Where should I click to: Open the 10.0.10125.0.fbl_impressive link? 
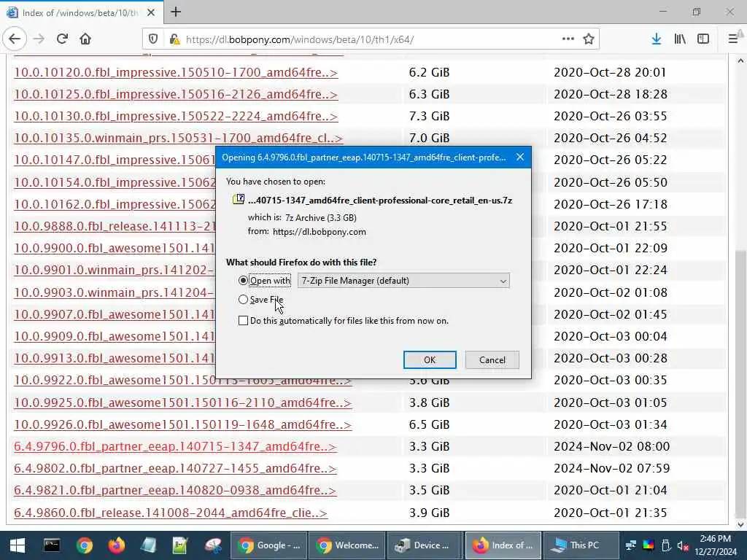click(176, 94)
